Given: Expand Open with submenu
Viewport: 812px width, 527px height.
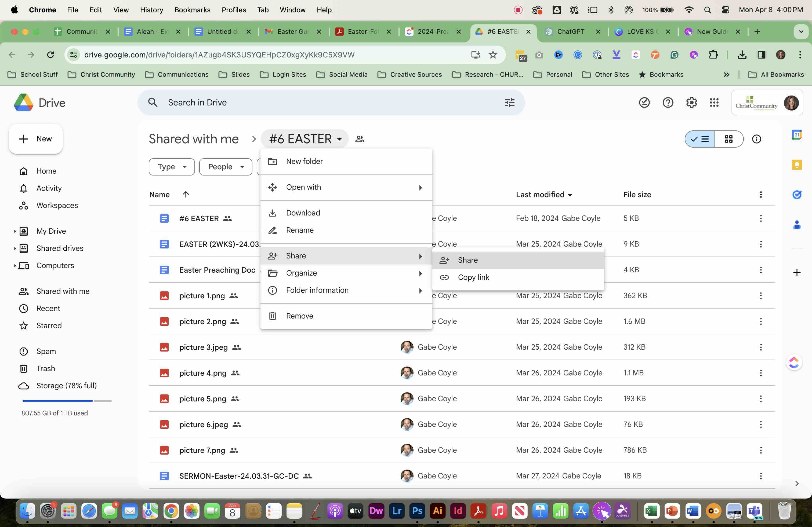Looking at the screenshot, I should click(346, 187).
